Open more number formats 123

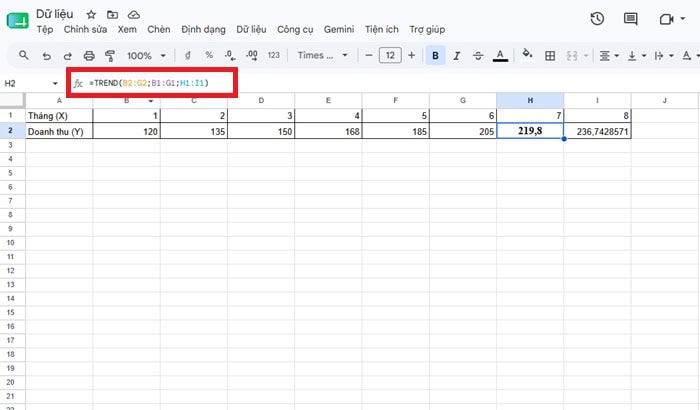(274, 55)
